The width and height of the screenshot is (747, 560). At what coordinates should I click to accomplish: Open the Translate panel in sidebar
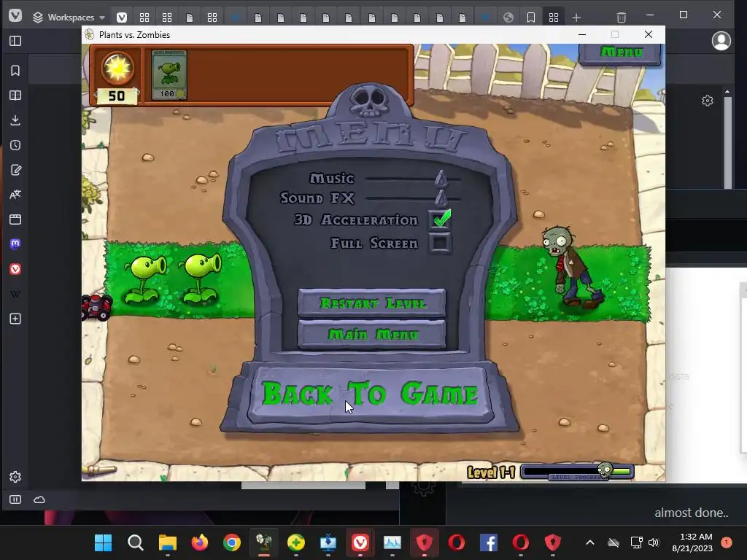15,194
